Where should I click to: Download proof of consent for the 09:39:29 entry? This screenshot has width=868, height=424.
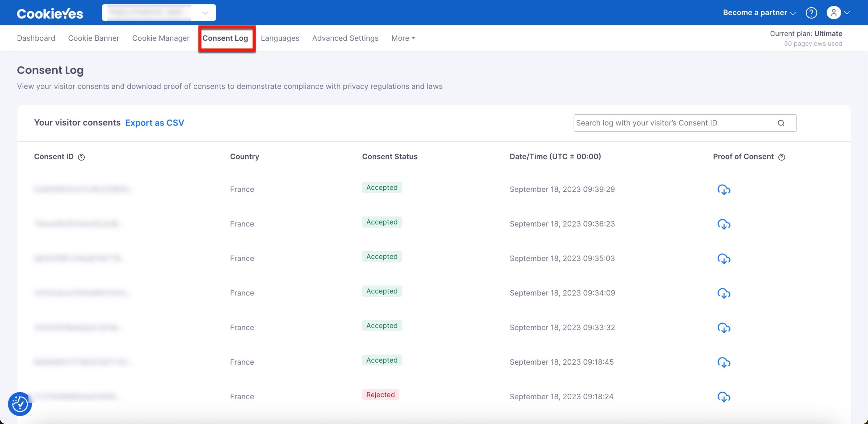point(724,190)
